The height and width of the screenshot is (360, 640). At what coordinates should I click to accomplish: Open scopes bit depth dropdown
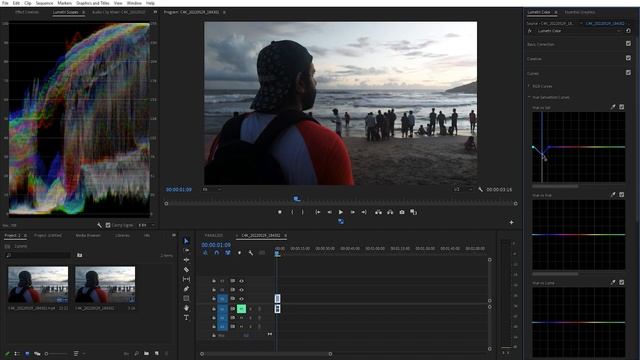coord(146,225)
